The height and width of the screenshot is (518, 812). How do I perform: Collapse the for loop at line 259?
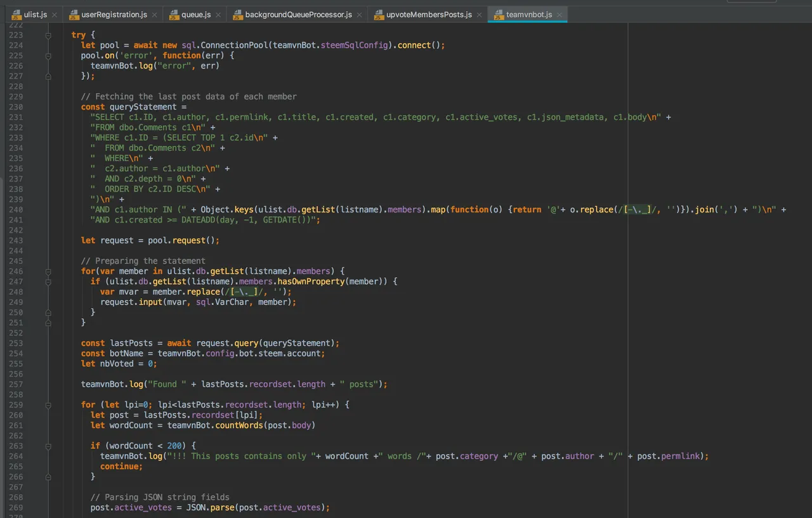coord(48,405)
